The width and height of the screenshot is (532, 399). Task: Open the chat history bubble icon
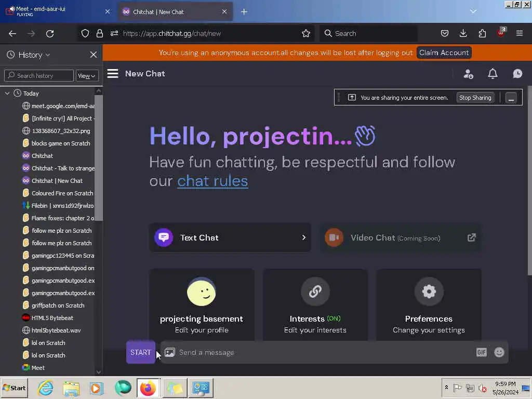point(517,74)
